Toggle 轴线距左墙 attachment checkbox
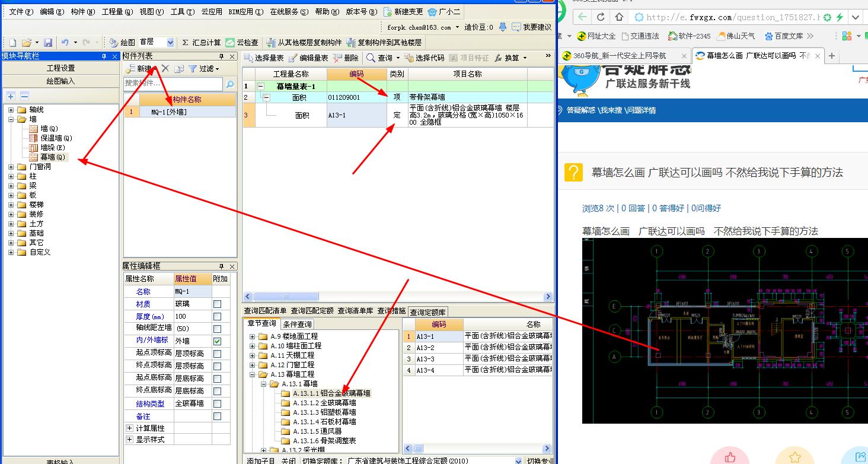Image resolution: width=868 pixels, height=464 pixels. pyautogui.click(x=218, y=329)
